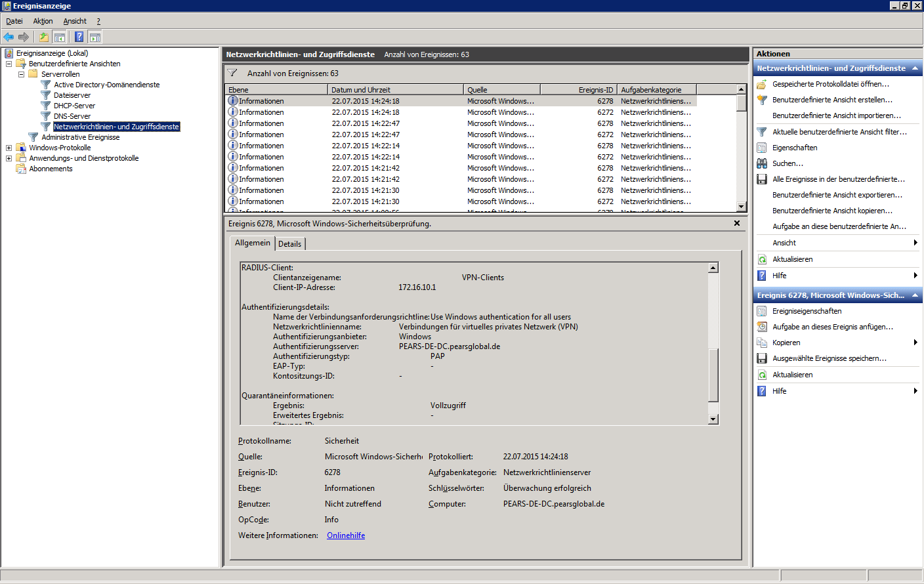
Task: Open the Aktion menu in the menu bar
Action: point(43,21)
